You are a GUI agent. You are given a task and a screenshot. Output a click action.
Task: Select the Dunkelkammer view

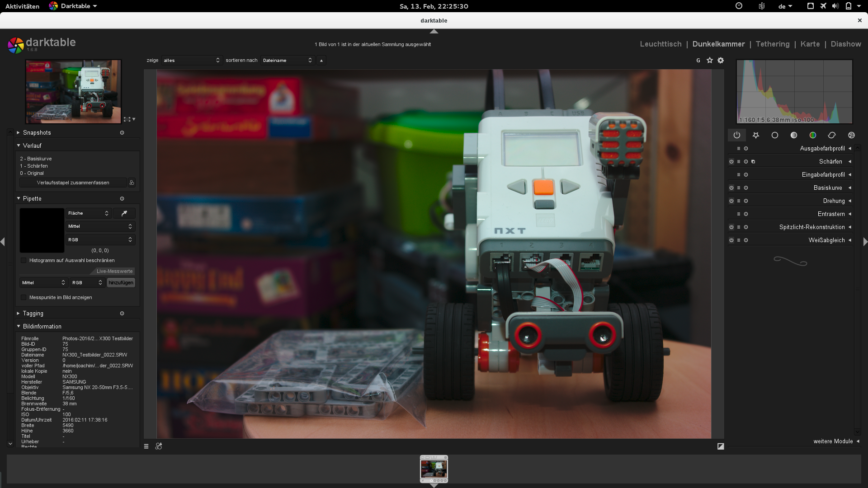point(718,44)
